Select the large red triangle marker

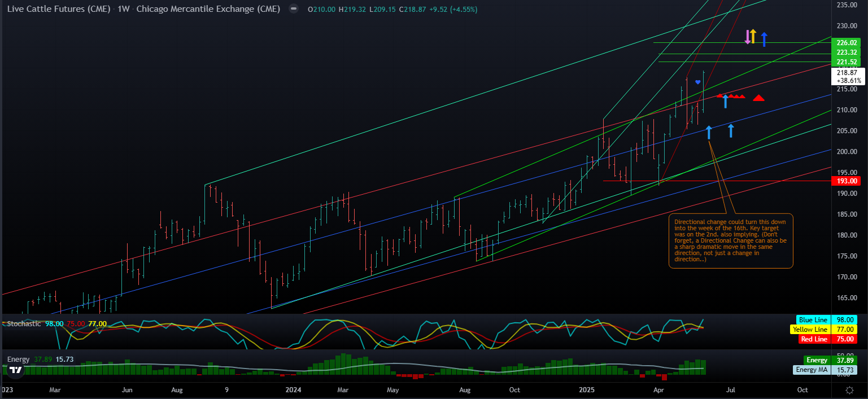758,98
